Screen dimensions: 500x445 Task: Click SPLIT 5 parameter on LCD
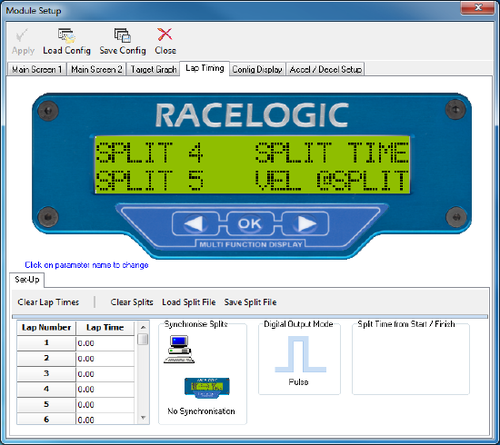(x=150, y=180)
